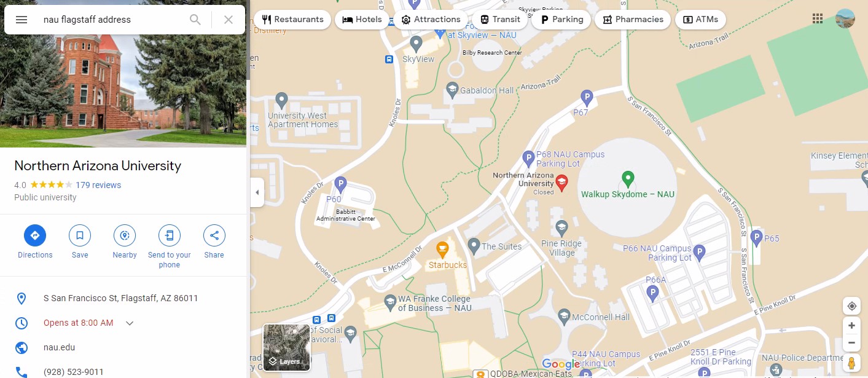Viewport: 868px width, 378px height.
Task: Expand the opening hours dropdown
Action: tap(130, 323)
